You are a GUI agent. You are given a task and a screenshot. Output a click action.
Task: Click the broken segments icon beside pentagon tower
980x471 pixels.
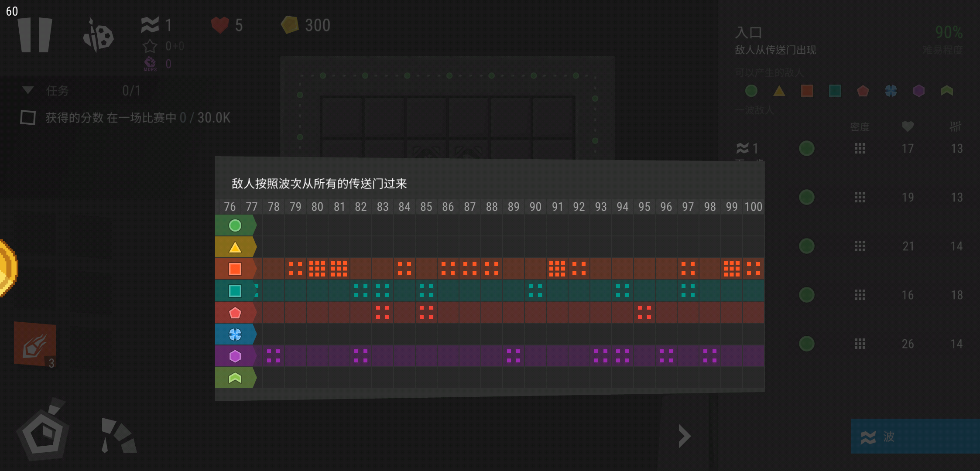[x=119, y=435]
